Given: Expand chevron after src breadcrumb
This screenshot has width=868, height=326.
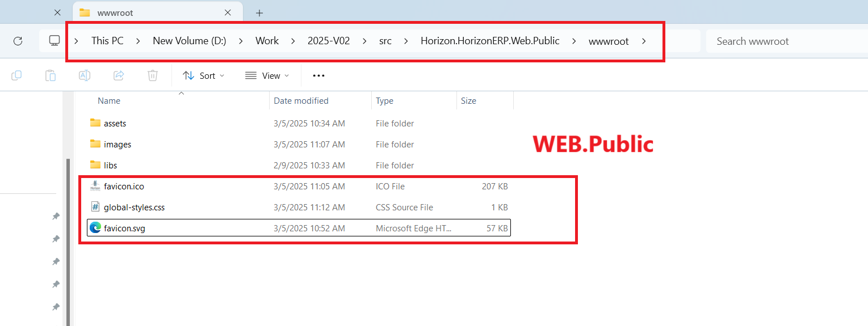Looking at the screenshot, I should (406, 41).
